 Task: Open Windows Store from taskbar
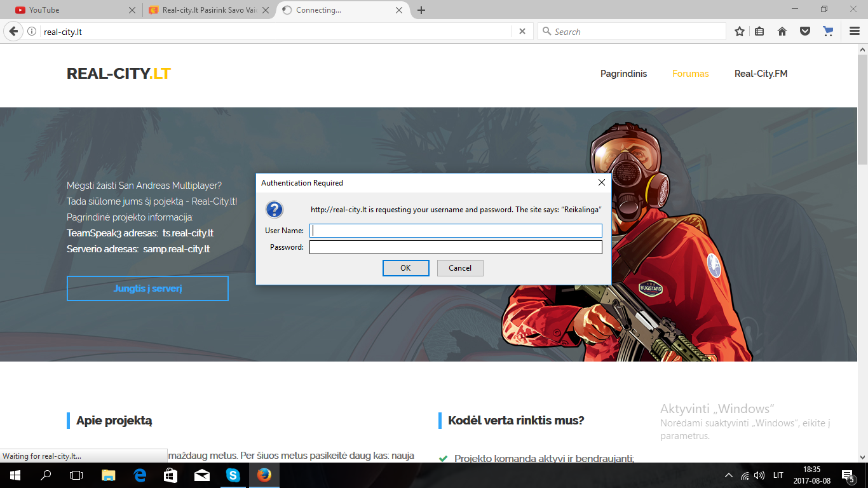click(171, 475)
